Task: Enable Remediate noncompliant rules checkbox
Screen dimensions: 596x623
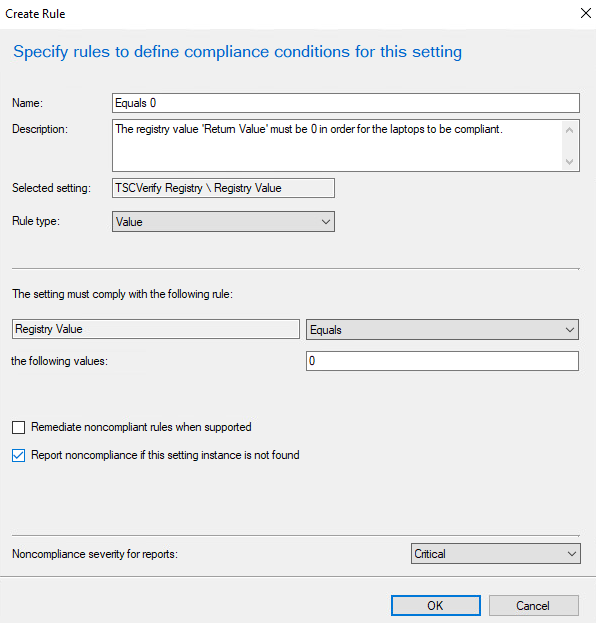Action: click(18, 428)
